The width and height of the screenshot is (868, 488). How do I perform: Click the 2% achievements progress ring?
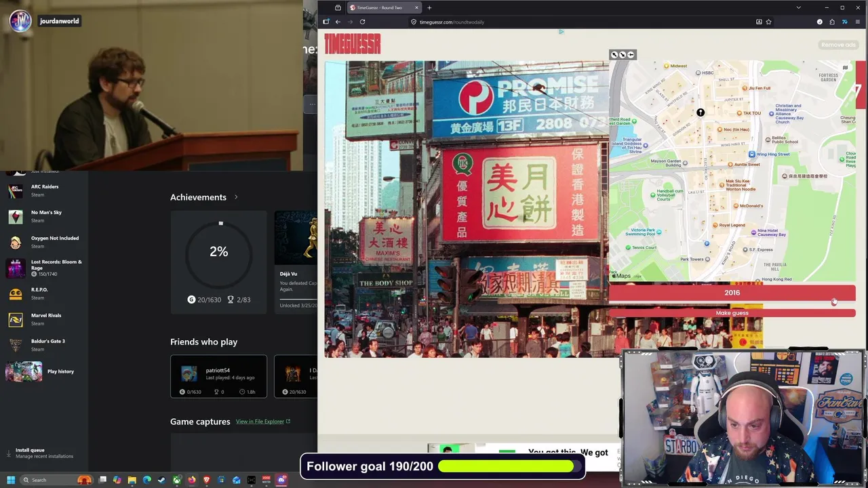tap(218, 251)
